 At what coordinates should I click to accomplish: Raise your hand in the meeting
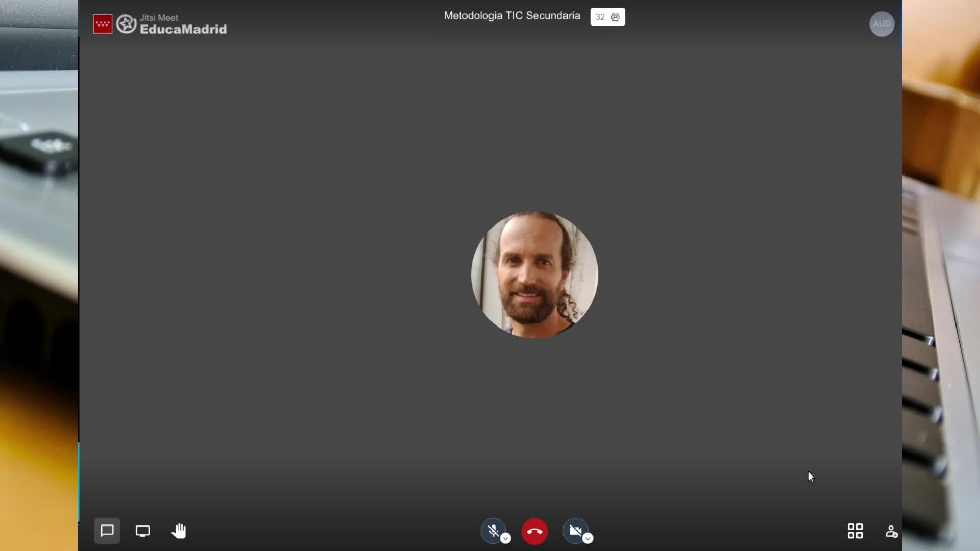[179, 531]
